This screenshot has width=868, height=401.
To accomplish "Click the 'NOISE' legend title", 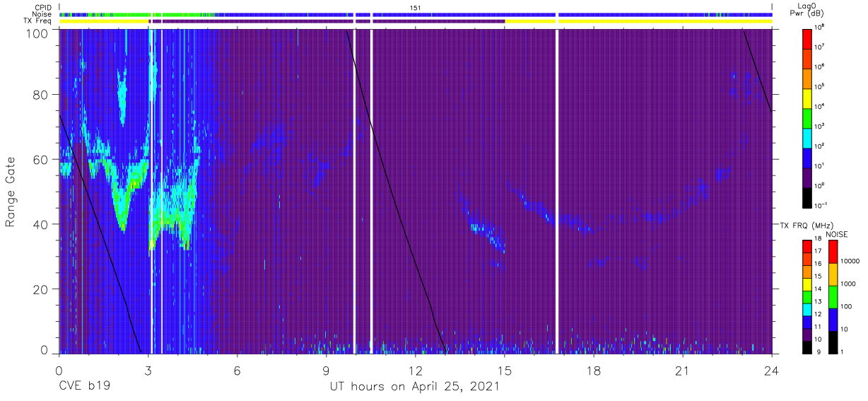I will pyautogui.click(x=837, y=234).
